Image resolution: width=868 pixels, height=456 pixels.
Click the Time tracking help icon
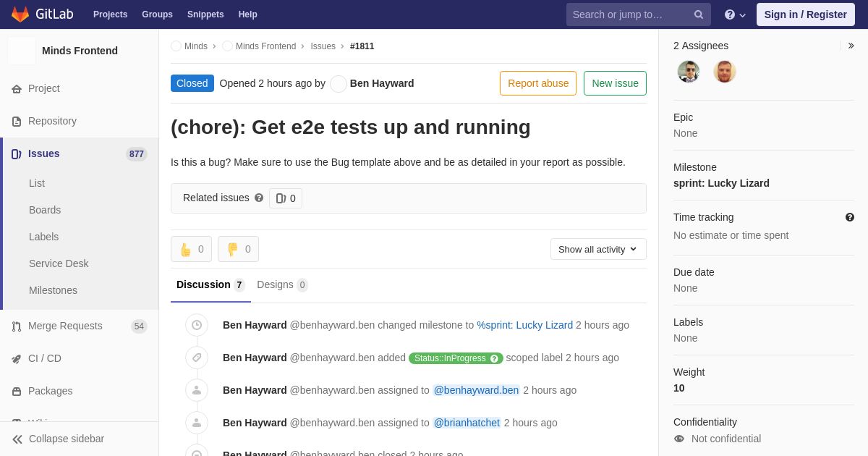point(850,217)
